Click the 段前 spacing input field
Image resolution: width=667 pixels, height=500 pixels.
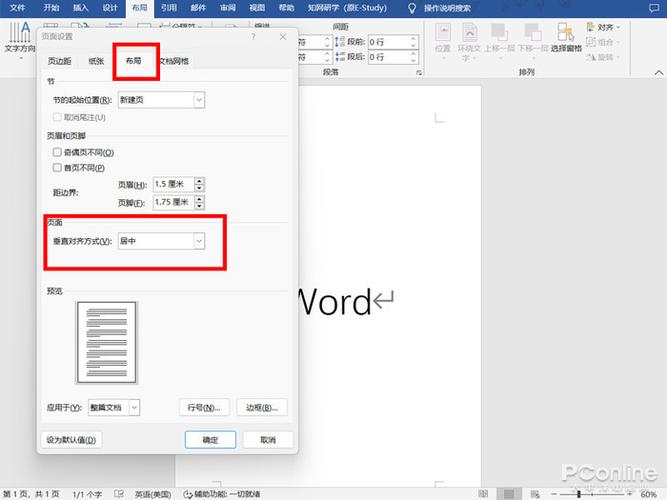(x=388, y=42)
